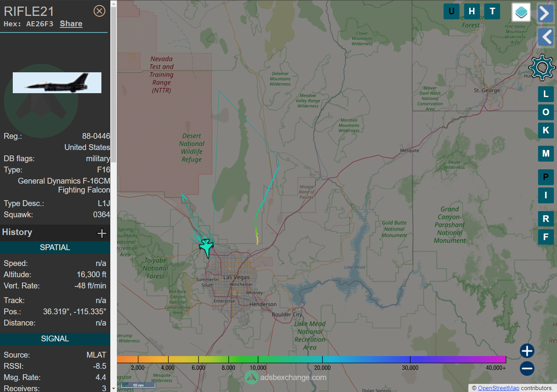557x392 pixels.
Task: Select the F-16 aircraft marker on map
Action: point(206,247)
